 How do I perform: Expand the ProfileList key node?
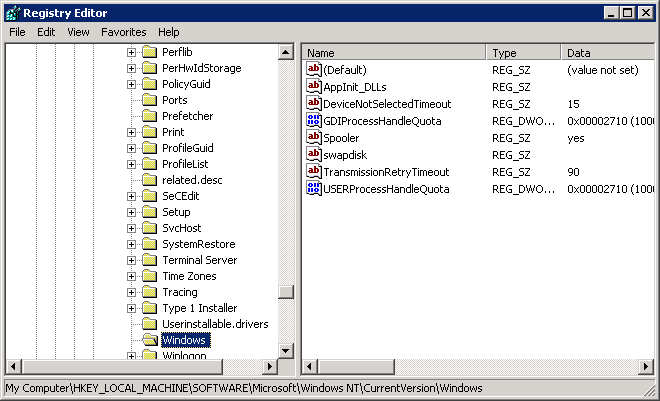tap(131, 164)
